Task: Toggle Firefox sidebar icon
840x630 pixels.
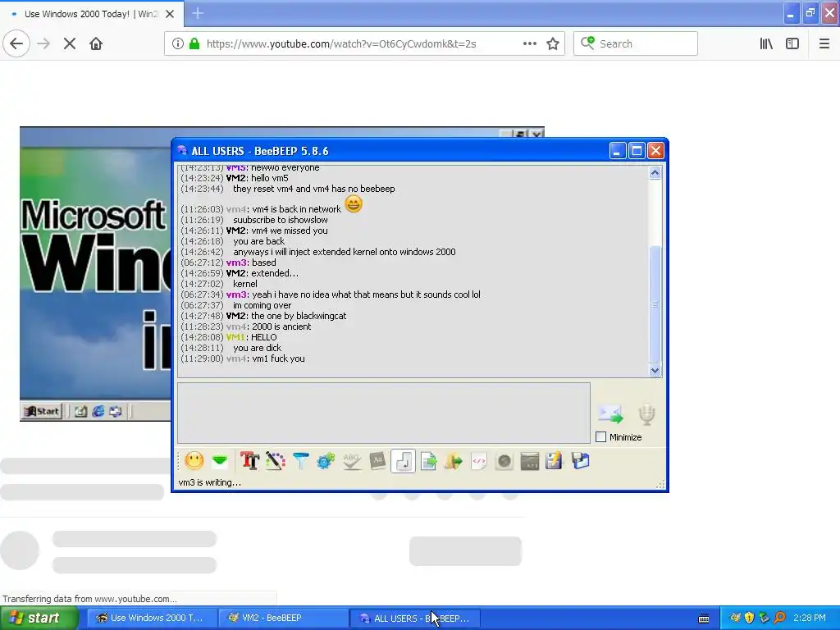Action: 792,43
